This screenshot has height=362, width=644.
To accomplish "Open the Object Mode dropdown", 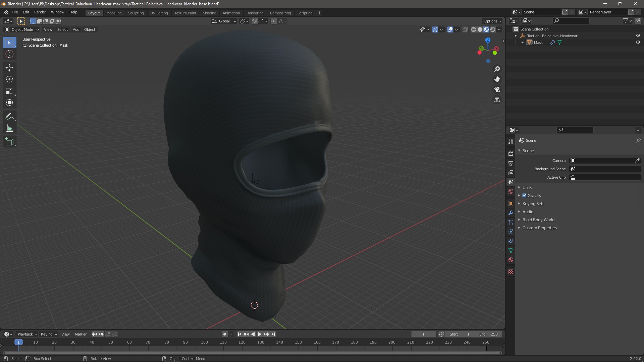I will pos(22,29).
